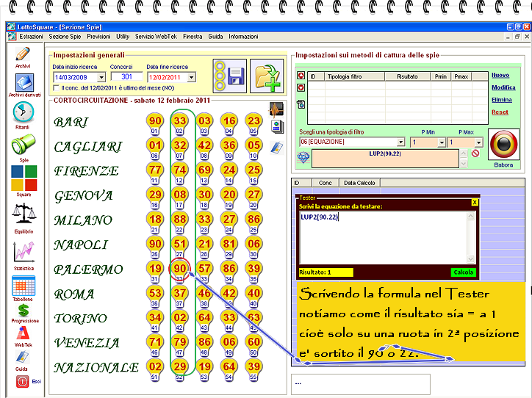Image resolution: width=532 pixels, height=398 pixels.
Task: Open the Square colored tiles icon
Action: pos(24,178)
